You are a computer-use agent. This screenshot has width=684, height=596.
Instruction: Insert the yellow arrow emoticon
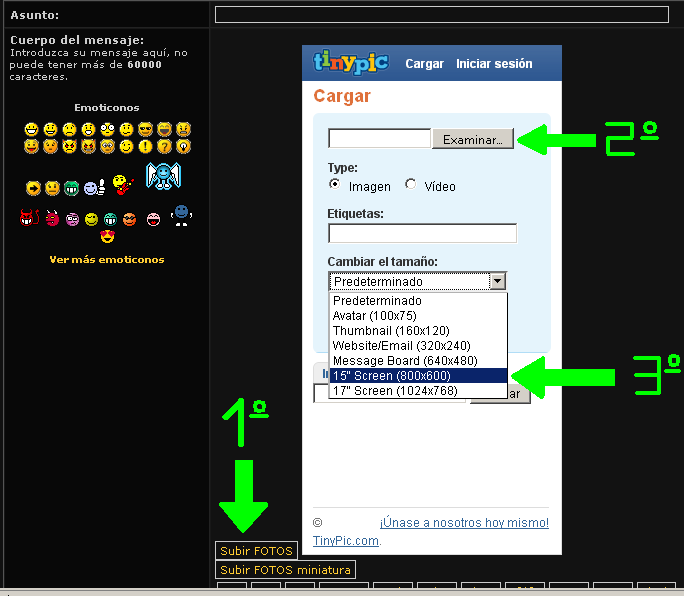coord(32,187)
